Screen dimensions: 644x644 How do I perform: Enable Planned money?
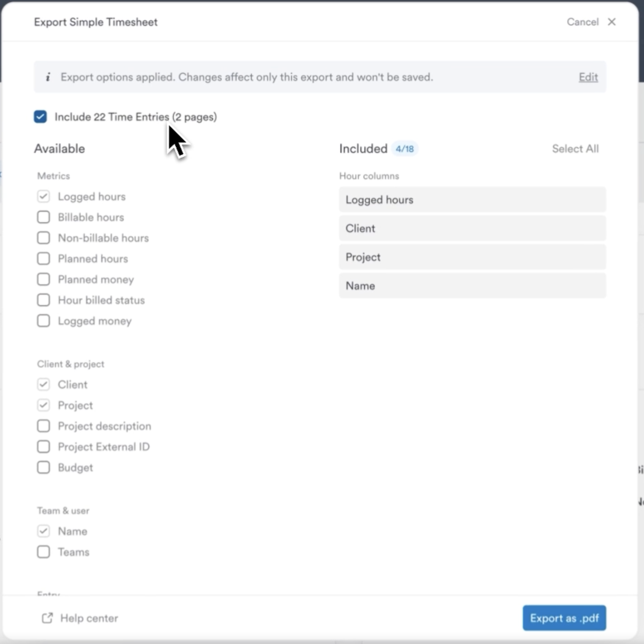[43, 279]
